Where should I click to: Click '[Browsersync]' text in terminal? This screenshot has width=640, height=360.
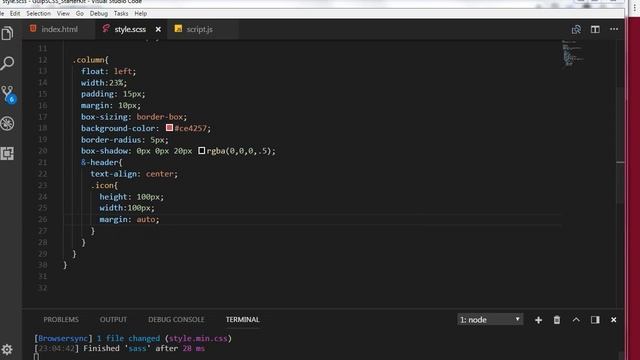click(63, 338)
